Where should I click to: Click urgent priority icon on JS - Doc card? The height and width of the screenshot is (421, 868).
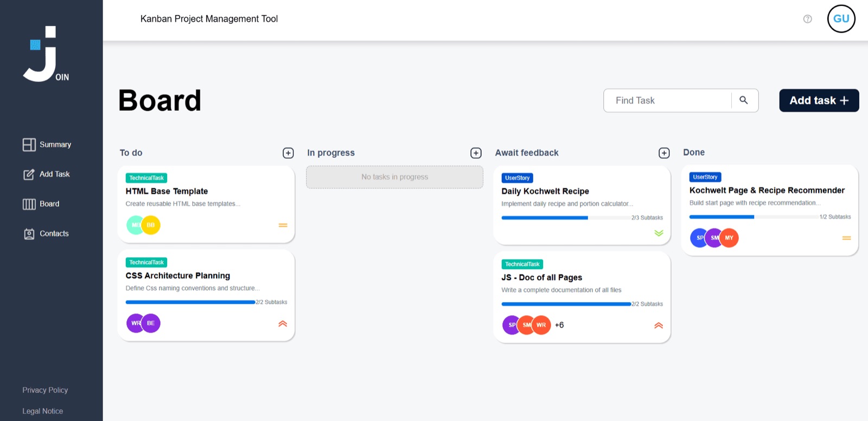coord(659,326)
